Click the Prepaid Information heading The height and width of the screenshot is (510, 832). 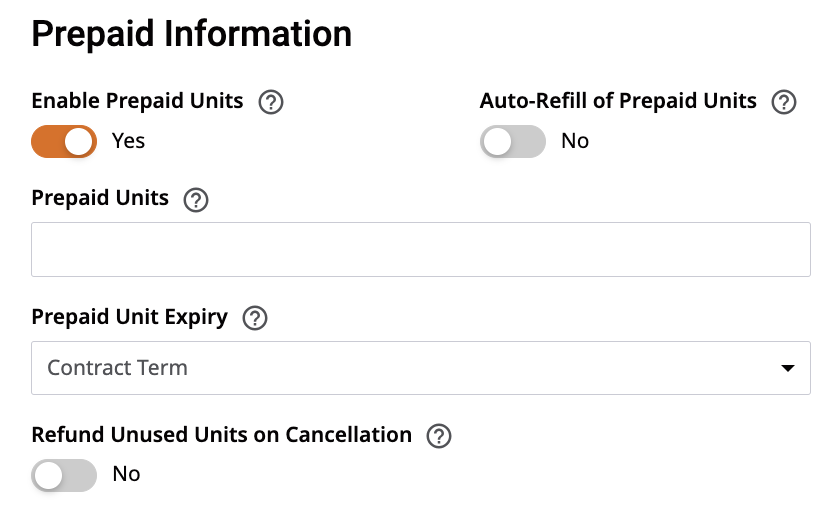click(x=192, y=34)
